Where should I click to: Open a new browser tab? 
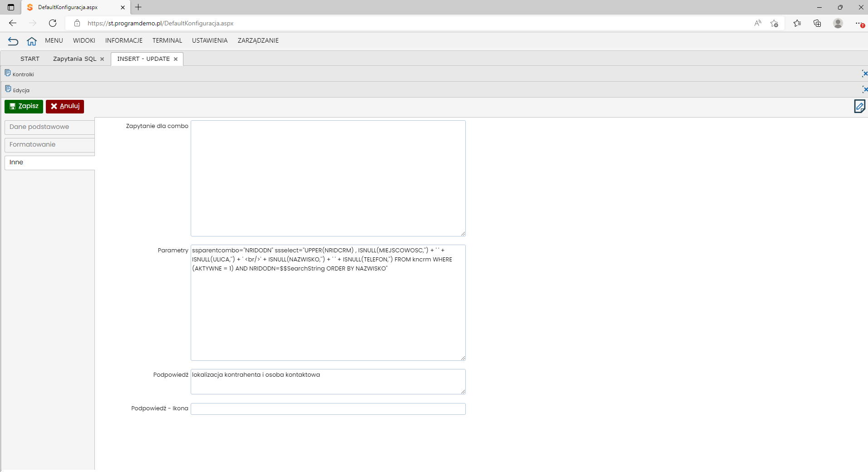(138, 7)
